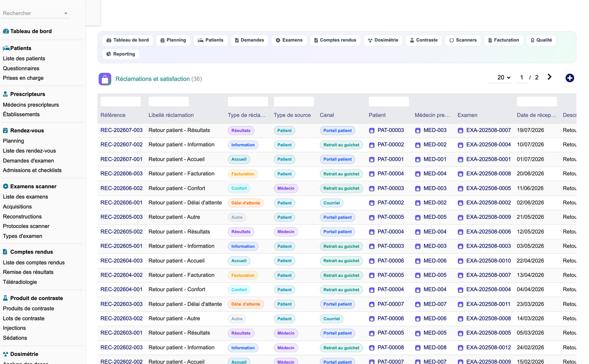
Task: Click patient icon in REC-202606-003 row
Action: 372,174
